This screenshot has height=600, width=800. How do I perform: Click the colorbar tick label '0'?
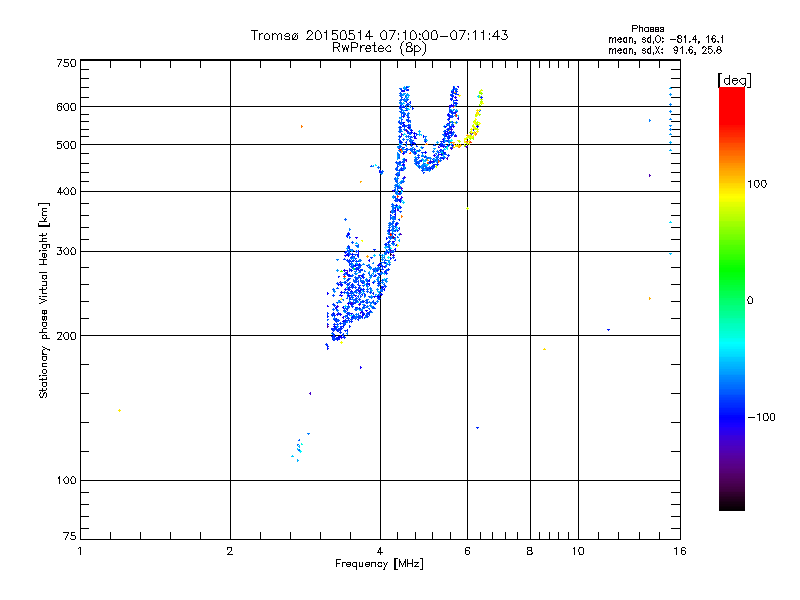(750, 301)
